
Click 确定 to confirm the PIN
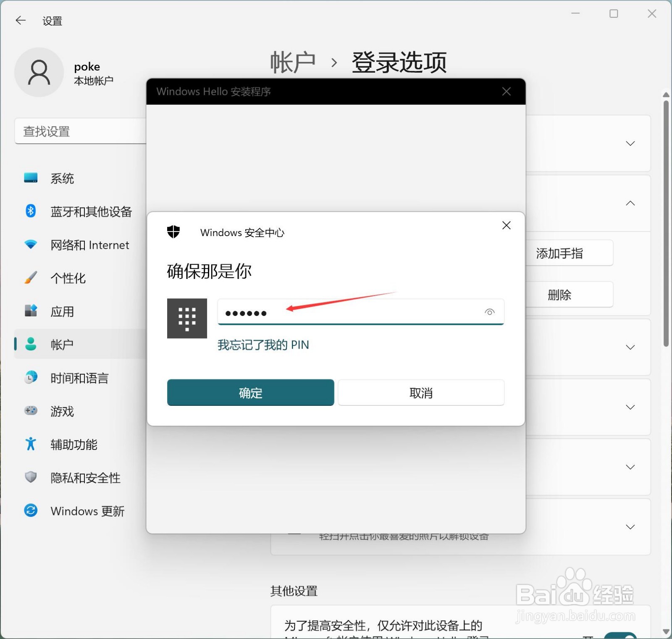click(251, 392)
